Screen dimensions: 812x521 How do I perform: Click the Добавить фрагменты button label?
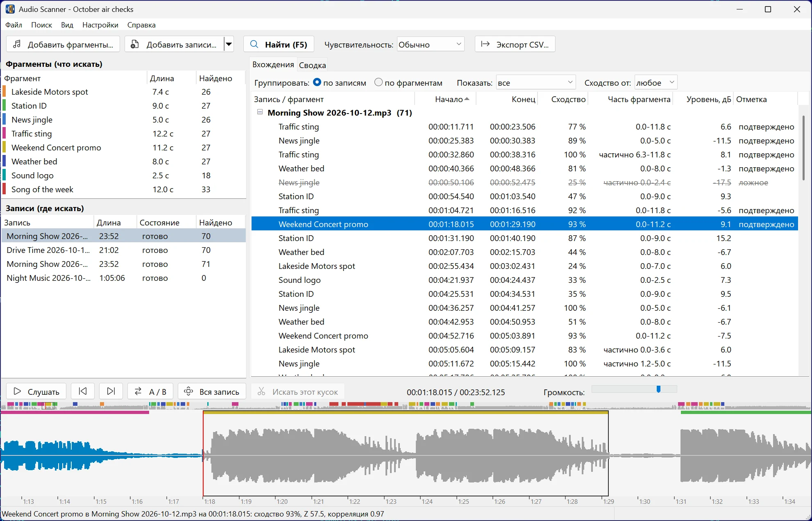coord(70,45)
